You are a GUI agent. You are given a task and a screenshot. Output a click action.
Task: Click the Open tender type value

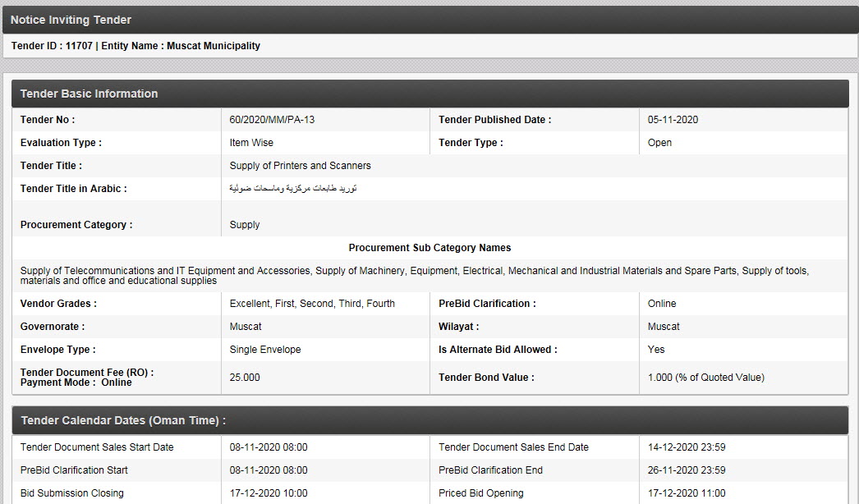coord(659,143)
